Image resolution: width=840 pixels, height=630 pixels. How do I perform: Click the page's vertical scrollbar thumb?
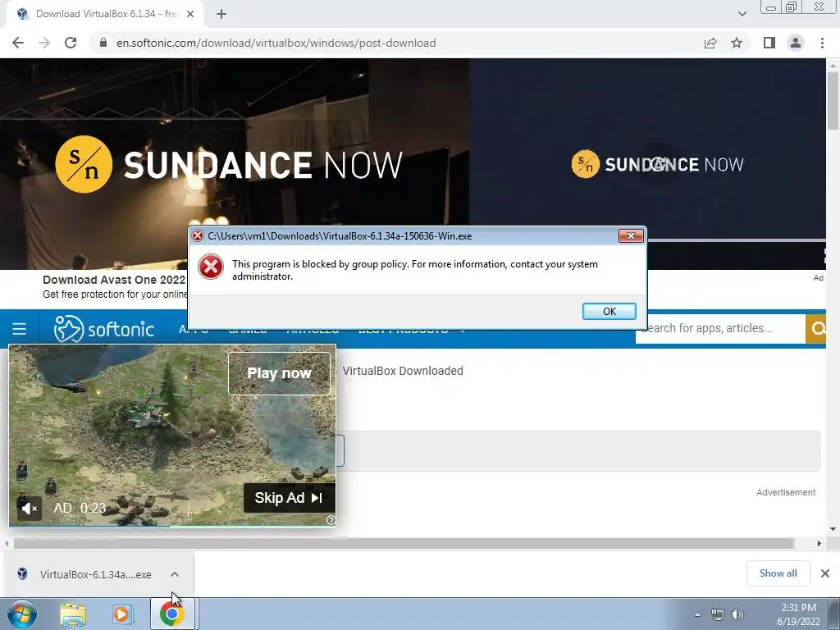[833, 101]
